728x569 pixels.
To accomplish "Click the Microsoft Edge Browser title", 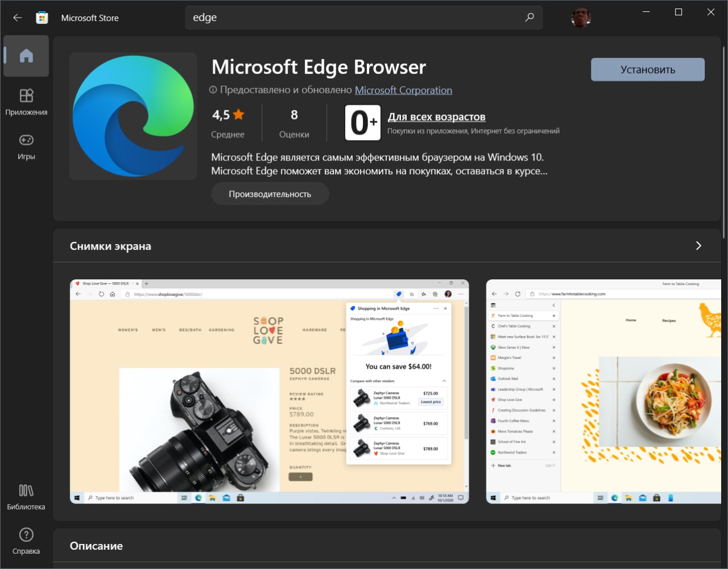I will (318, 67).
